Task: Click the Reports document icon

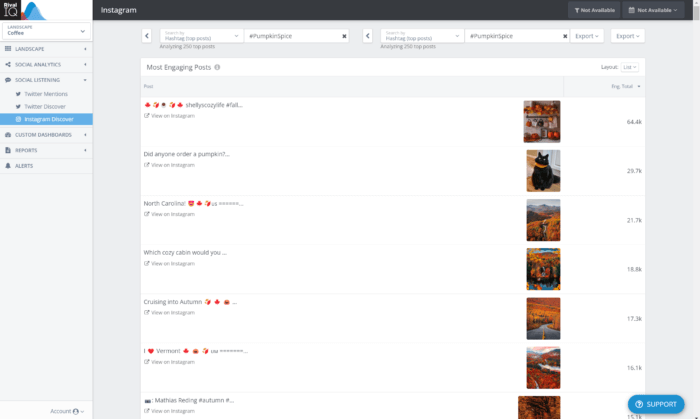Action: (x=8, y=150)
